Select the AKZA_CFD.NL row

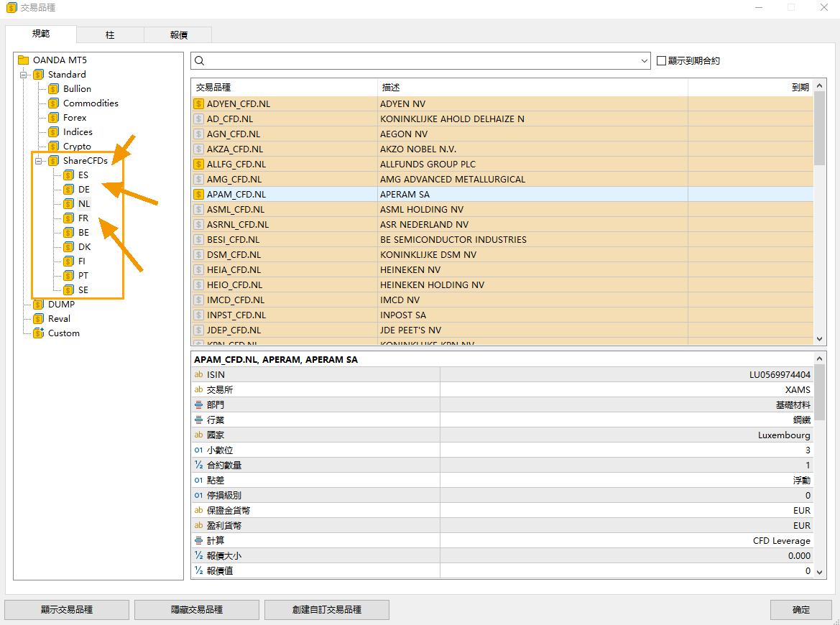click(x=502, y=149)
